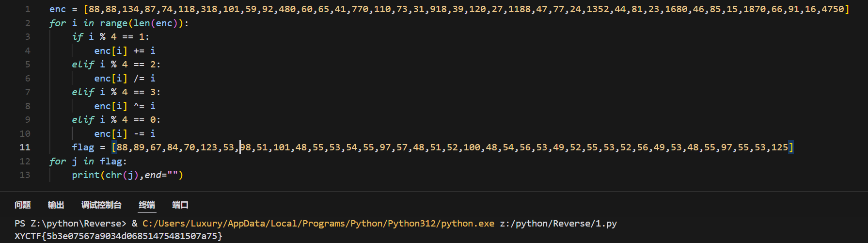Click the 'enc[i] ^= i' statement
Viewport: 868px width, 243px height.
coord(125,106)
